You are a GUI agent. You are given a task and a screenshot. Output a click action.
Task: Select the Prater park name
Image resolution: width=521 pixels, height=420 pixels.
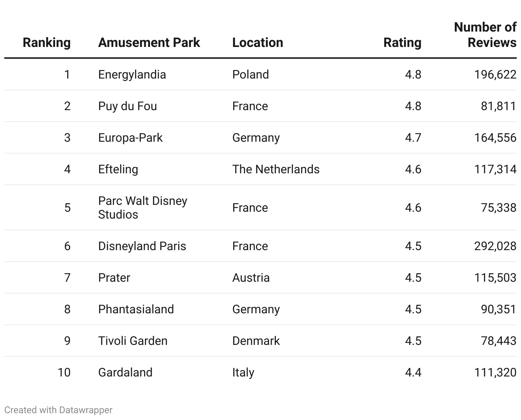(114, 278)
